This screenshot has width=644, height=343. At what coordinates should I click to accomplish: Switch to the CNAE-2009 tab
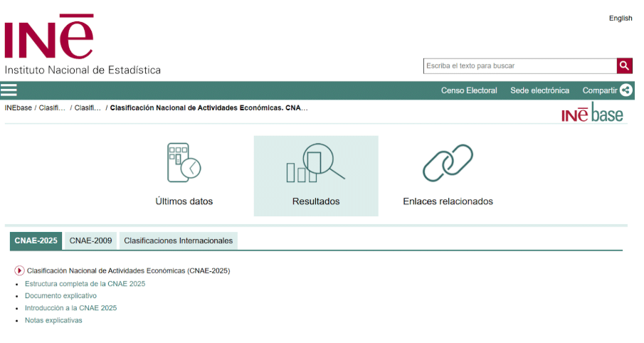(x=90, y=241)
